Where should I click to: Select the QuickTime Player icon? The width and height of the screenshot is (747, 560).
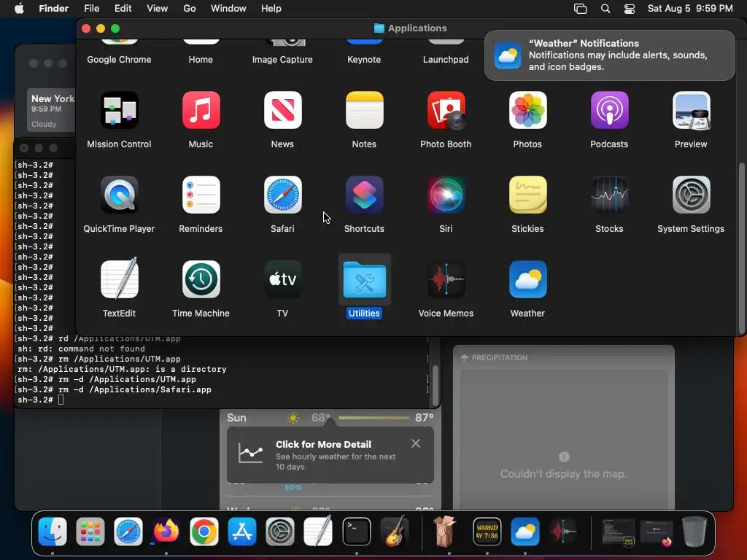pos(119,195)
